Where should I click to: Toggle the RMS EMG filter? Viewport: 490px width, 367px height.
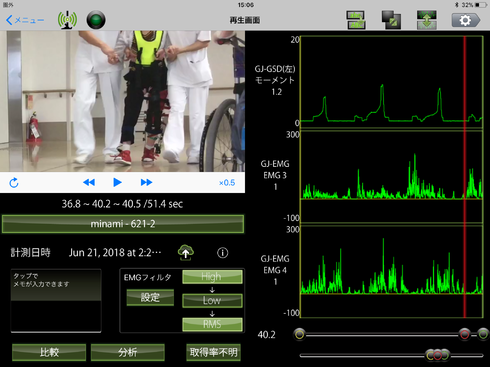[x=212, y=324]
